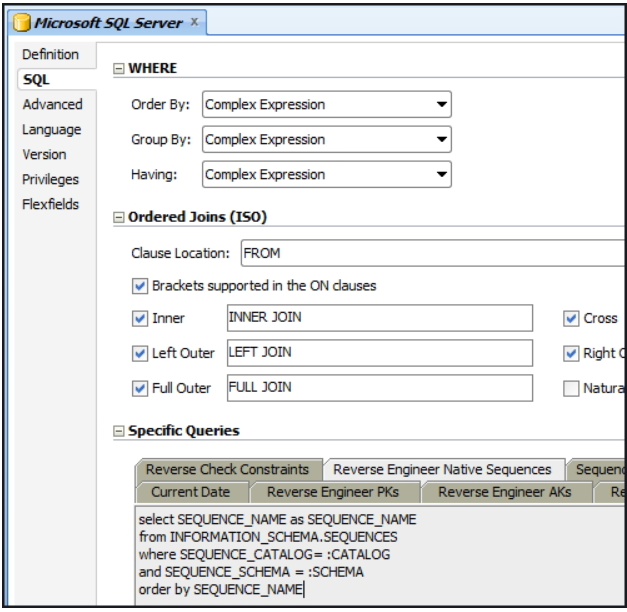
Task: Open the Current Date query tab
Action: tap(191, 492)
